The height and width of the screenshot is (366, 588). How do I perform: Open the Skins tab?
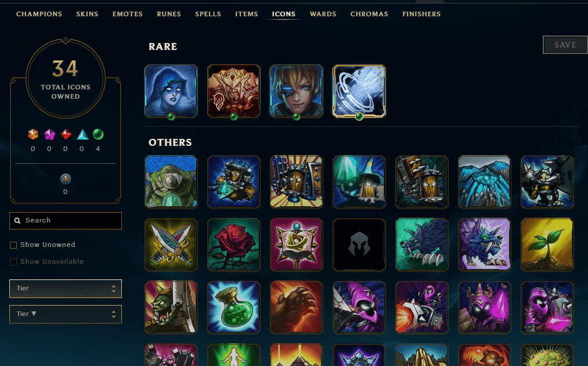tap(87, 14)
